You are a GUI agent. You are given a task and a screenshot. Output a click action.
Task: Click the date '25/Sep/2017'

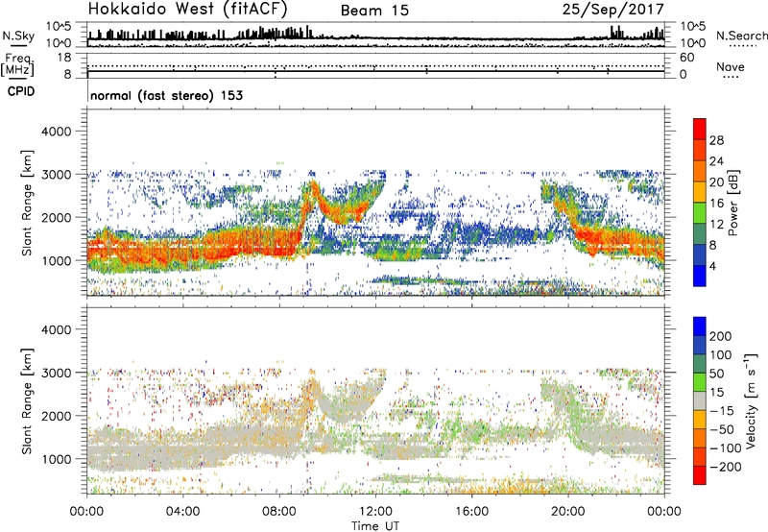tap(612, 9)
